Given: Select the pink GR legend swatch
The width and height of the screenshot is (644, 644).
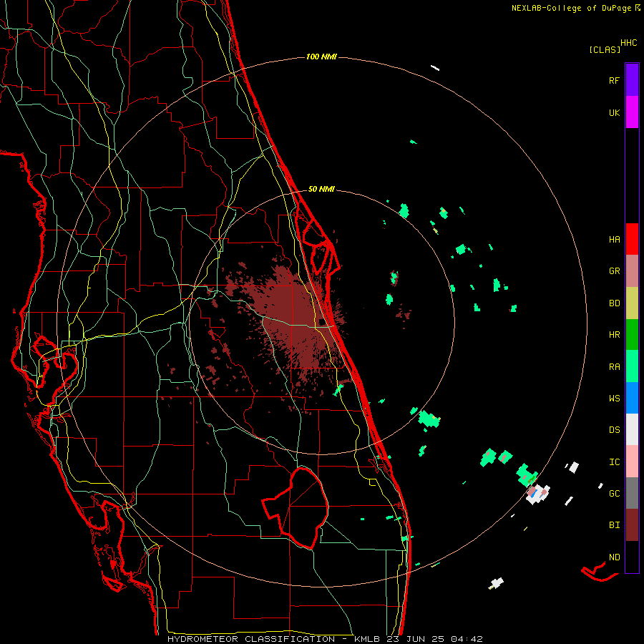Looking at the screenshot, I should (x=632, y=271).
